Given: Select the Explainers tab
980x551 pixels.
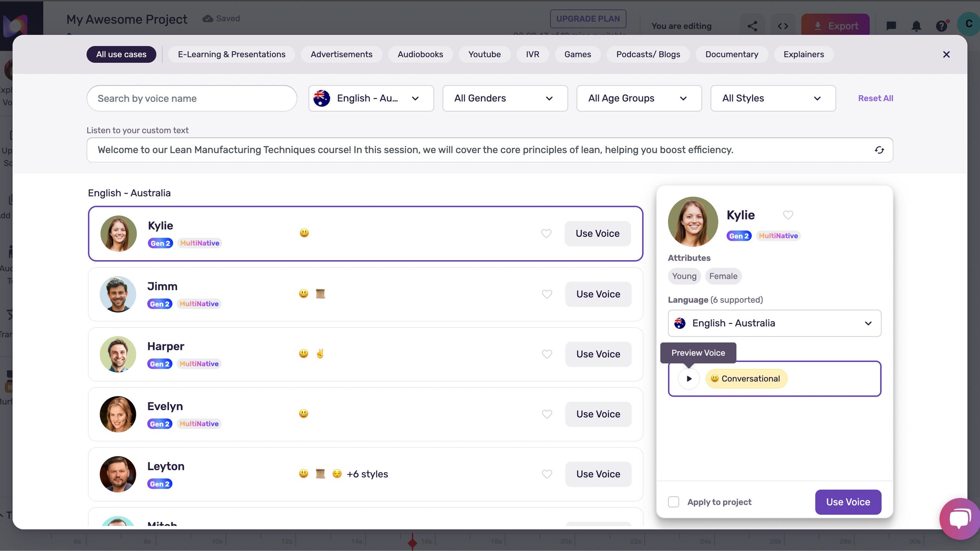Looking at the screenshot, I should [x=804, y=54].
